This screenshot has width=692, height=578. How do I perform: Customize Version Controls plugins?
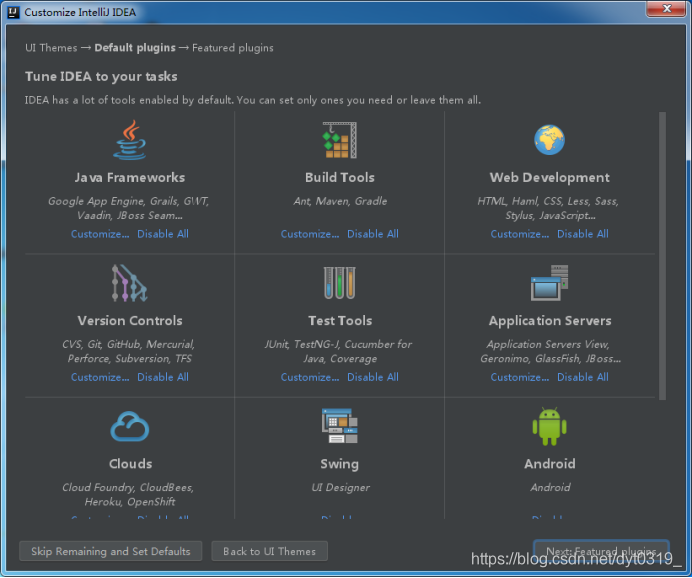100,377
